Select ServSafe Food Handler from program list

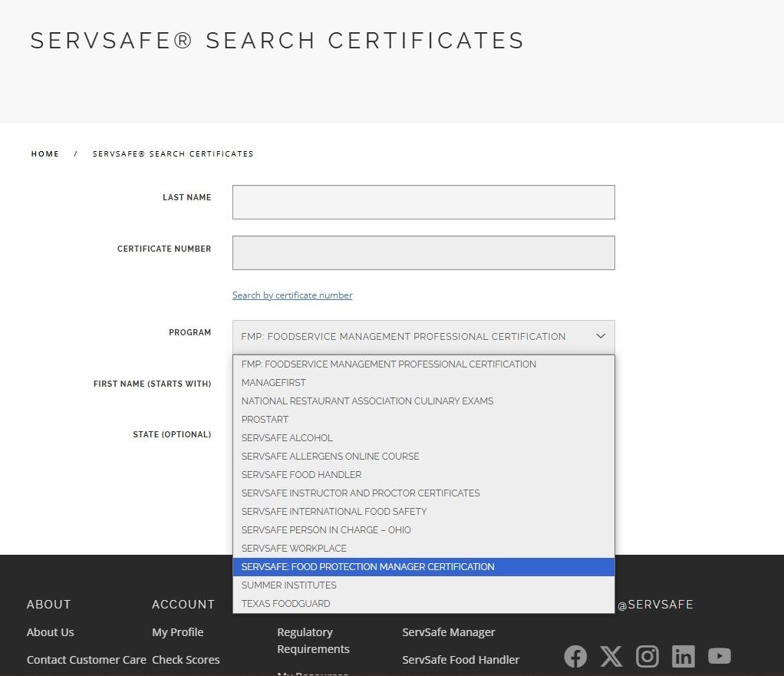tap(301, 475)
